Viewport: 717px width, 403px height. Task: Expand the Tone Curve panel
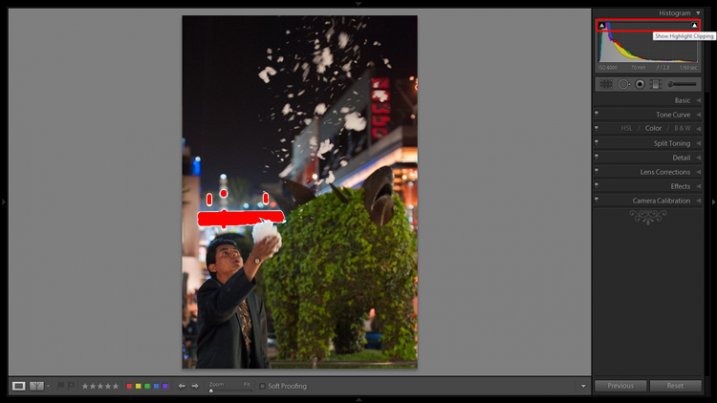(672, 114)
